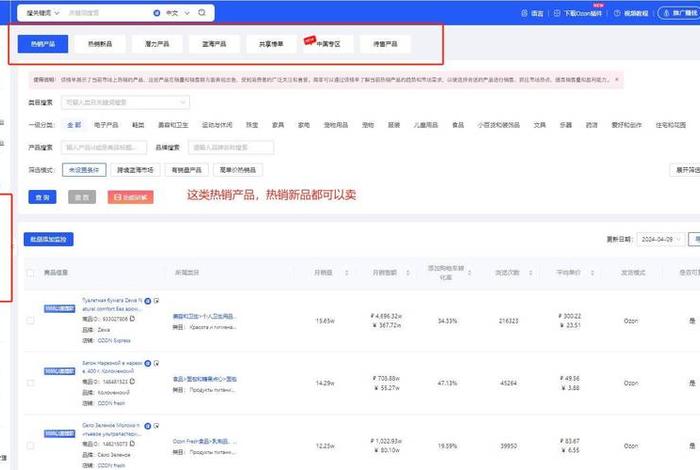
Task: Click the video tutorial help icon
Action: tap(617, 13)
